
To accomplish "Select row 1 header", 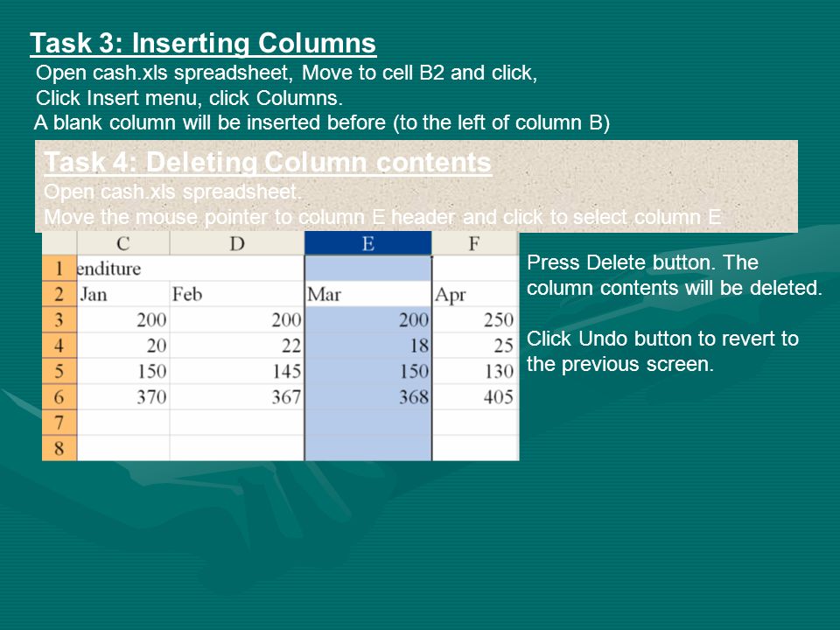I will 59,269.
